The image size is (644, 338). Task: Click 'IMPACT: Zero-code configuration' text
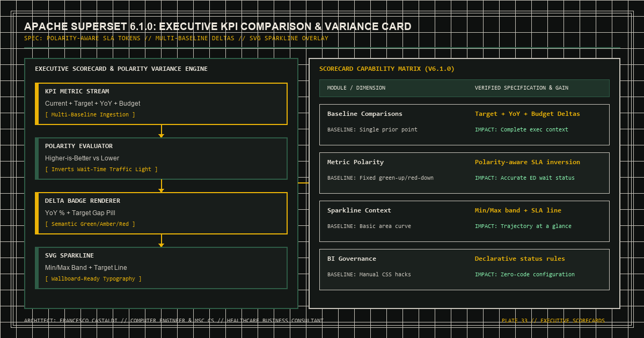(525, 275)
